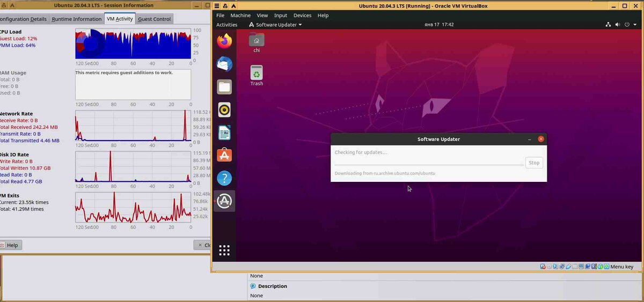Click the audio status bar icon
The image size is (644, 302).
(x=555, y=267)
